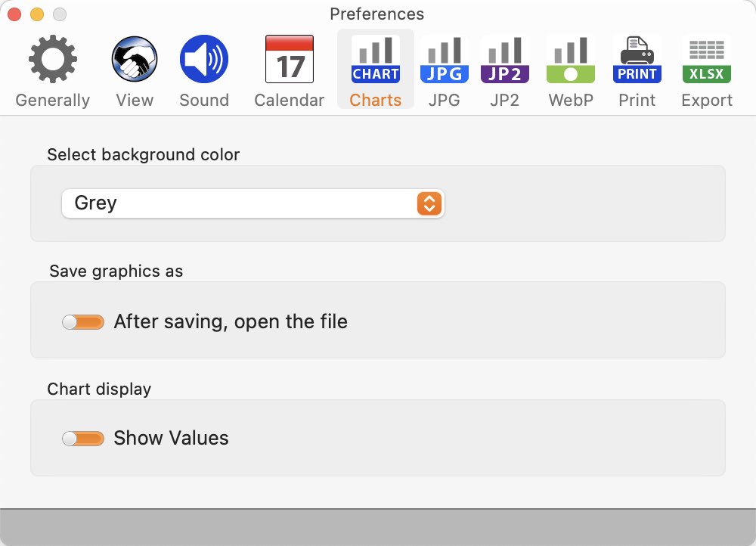Viewport: 756px width, 546px height.
Task: Select the Charts toolbar icon
Action: pos(376,59)
